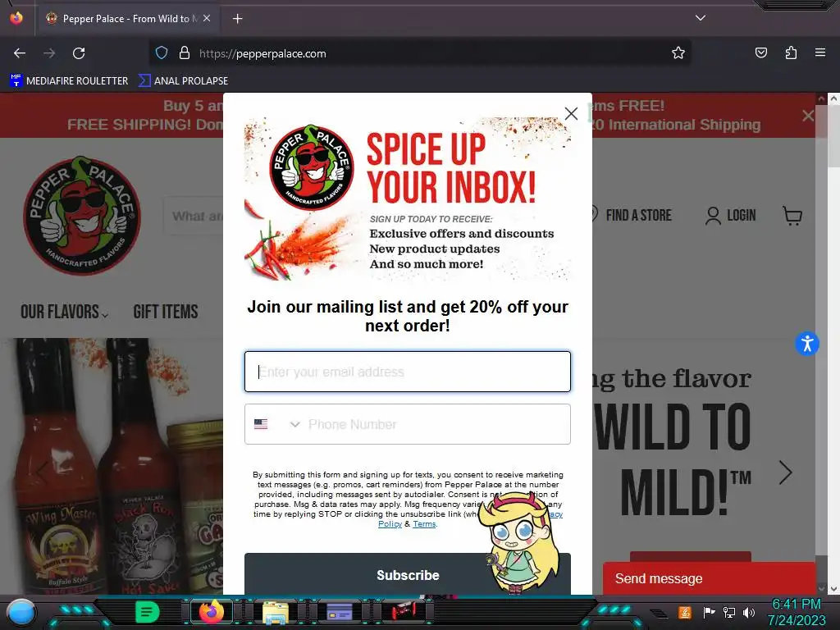Screen dimensions: 840x630
Task: Open the Policy link in popup
Action: [390, 524]
